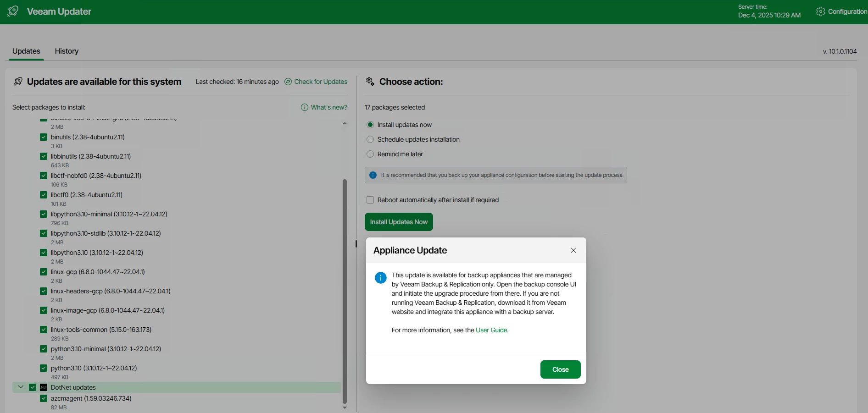868x413 pixels.
Task: Click the info icon in the backup recommendation banner
Action: (x=373, y=175)
